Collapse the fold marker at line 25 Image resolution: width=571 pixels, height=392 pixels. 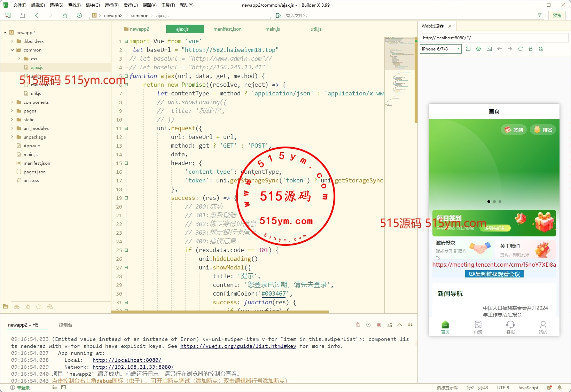tap(126, 250)
